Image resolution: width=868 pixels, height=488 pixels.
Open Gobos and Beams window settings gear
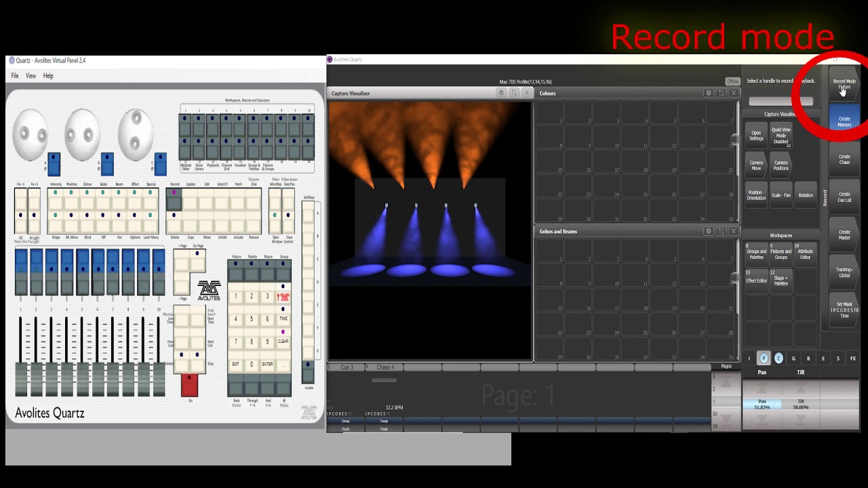point(709,231)
